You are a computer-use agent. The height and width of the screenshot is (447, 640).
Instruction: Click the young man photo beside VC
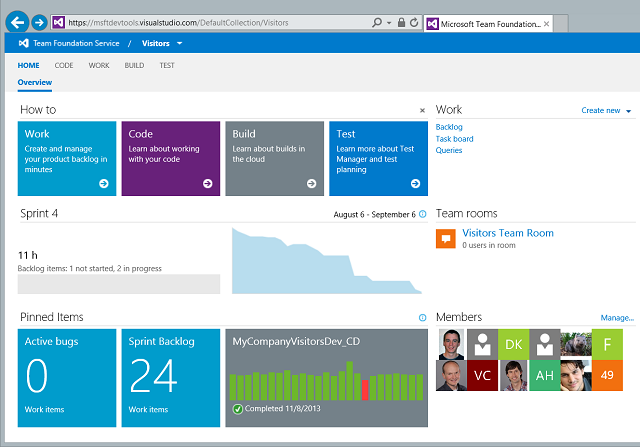click(513, 375)
